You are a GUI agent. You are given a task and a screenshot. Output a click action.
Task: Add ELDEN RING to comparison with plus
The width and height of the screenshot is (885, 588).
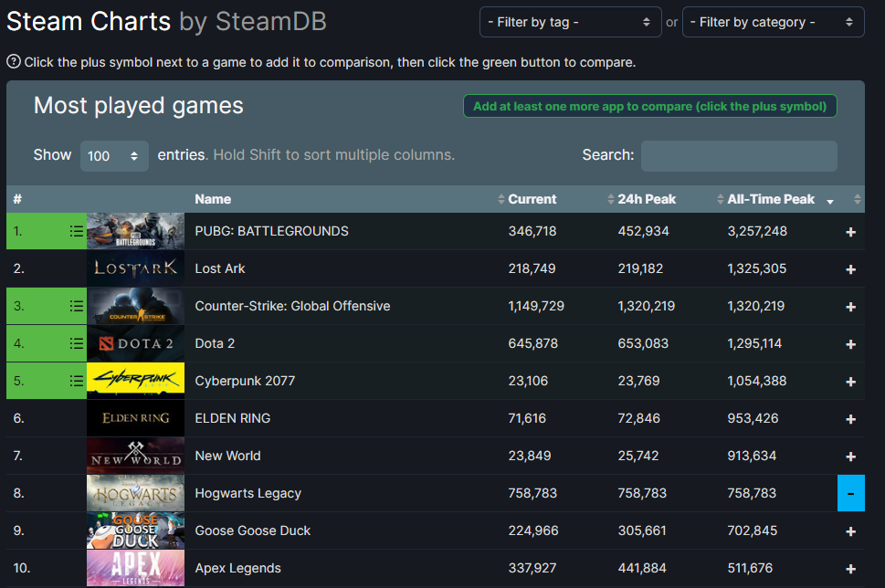tap(850, 419)
